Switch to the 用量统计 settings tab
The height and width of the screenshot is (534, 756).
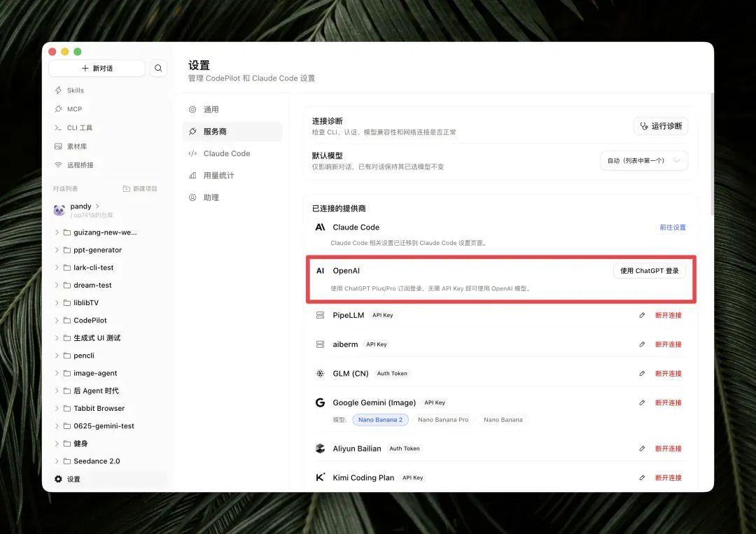[x=232, y=176]
